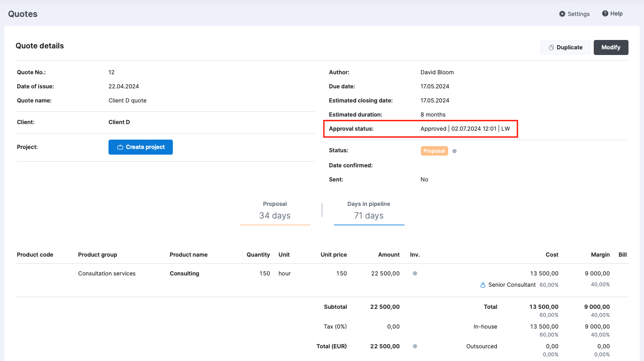Click the Inv. column header

pos(415,255)
